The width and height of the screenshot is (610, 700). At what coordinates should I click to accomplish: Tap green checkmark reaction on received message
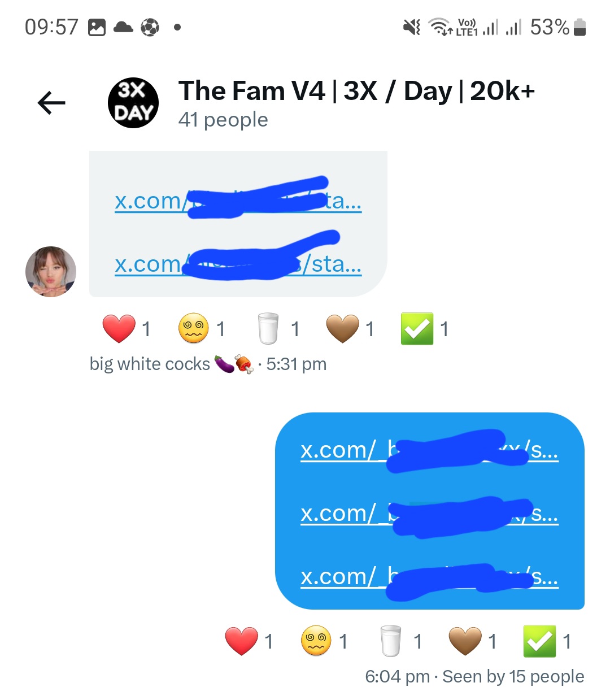[x=425, y=329]
